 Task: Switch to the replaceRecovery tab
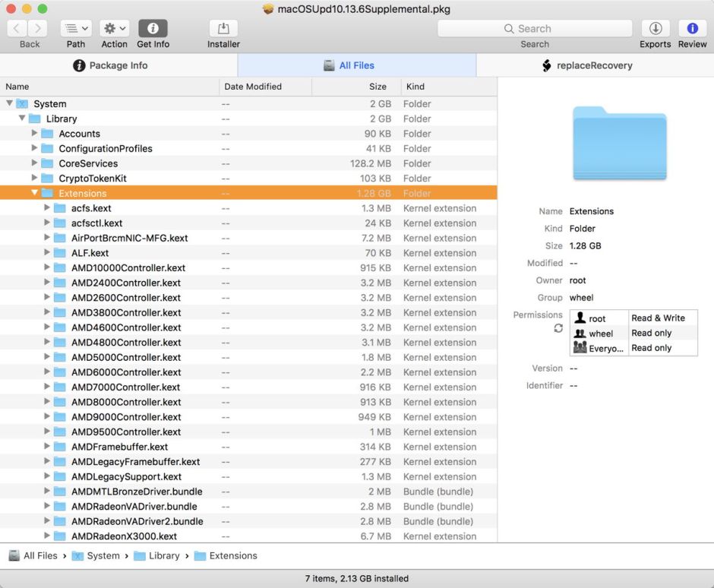pyautogui.click(x=594, y=65)
